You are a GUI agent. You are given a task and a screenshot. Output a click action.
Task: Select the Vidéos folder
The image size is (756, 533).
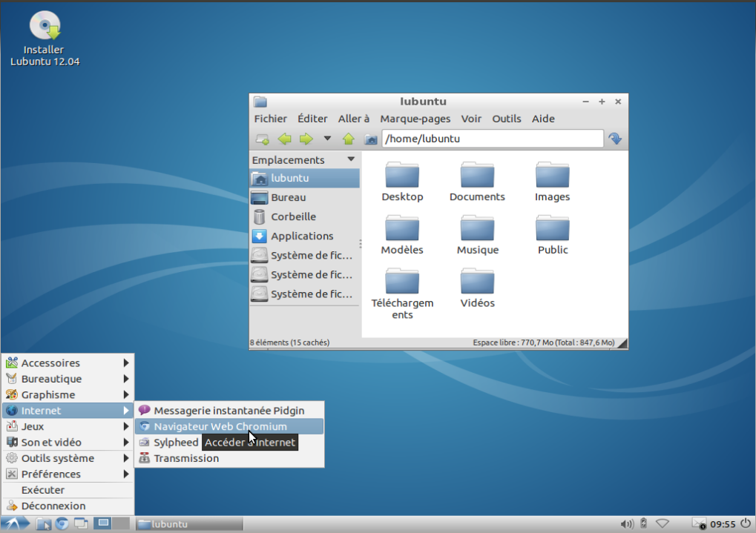click(x=477, y=288)
